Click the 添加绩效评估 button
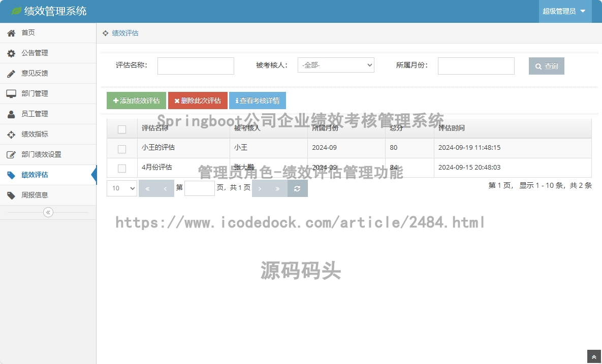 click(136, 101)
